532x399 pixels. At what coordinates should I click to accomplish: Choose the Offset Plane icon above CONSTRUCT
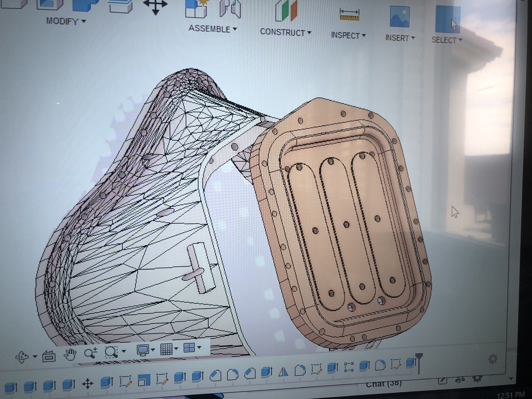[286, 10]
